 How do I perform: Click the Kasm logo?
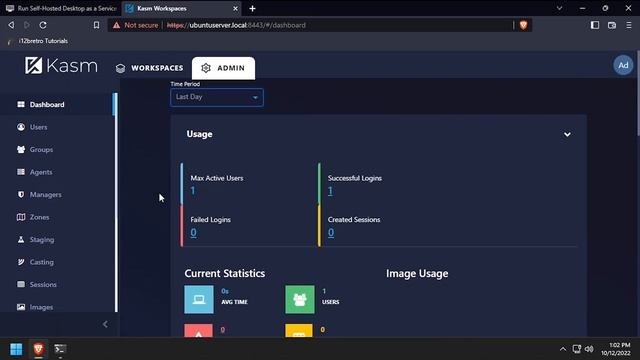tap(61, 65)
